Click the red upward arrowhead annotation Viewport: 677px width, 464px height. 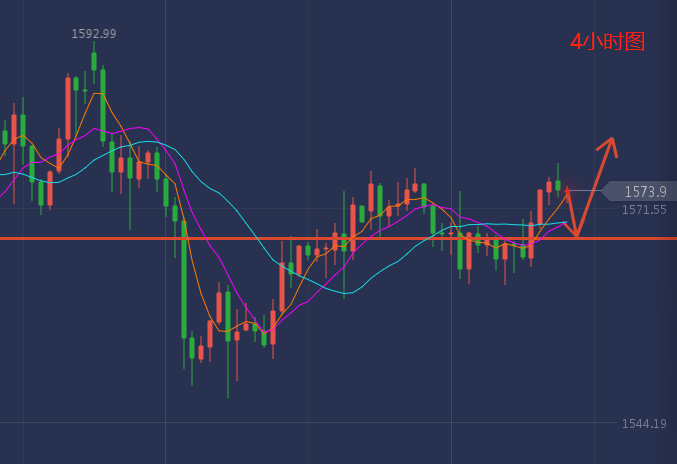click(610, 145)
